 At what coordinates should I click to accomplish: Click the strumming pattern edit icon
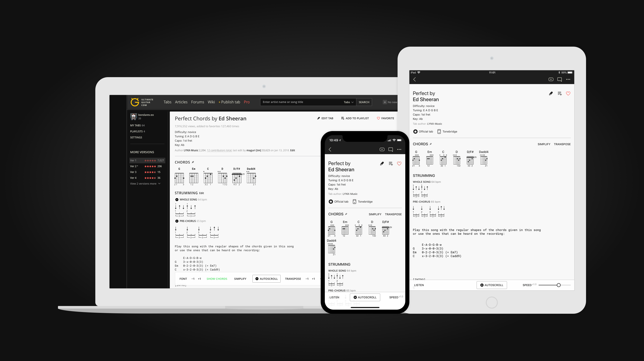202,193
